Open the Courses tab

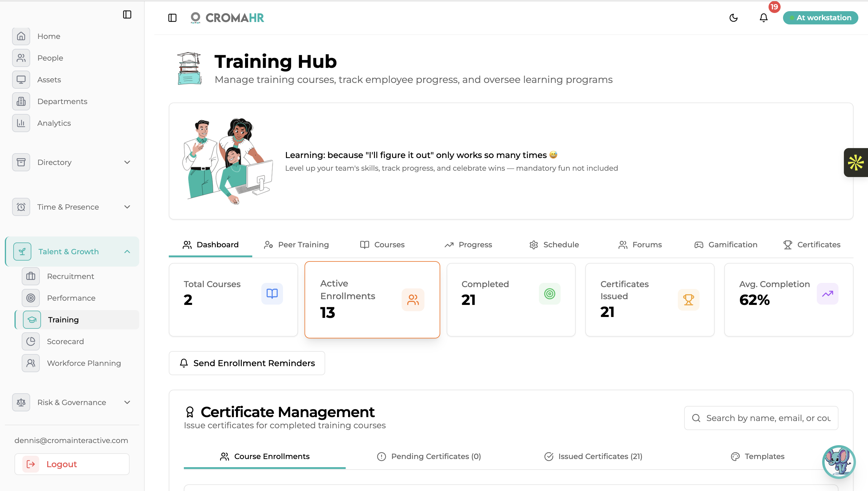[382, 245]
